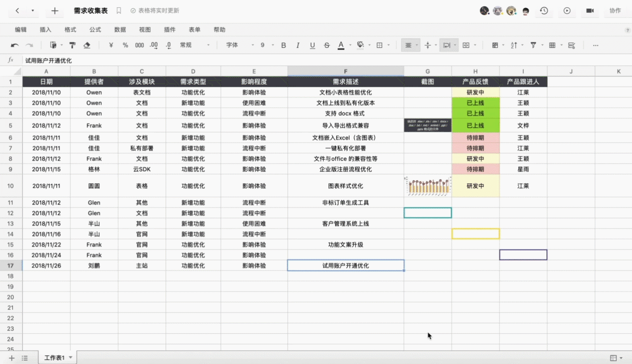The image size is (632, 364).
Task: Toggle the text wrap icon
Action: (x=447, y=45)
